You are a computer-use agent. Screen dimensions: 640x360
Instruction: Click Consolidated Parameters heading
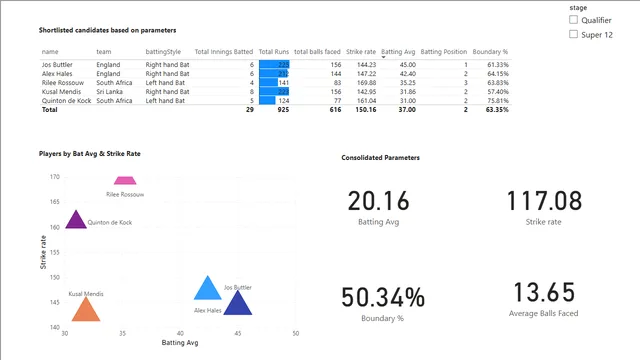click(380, 158)
